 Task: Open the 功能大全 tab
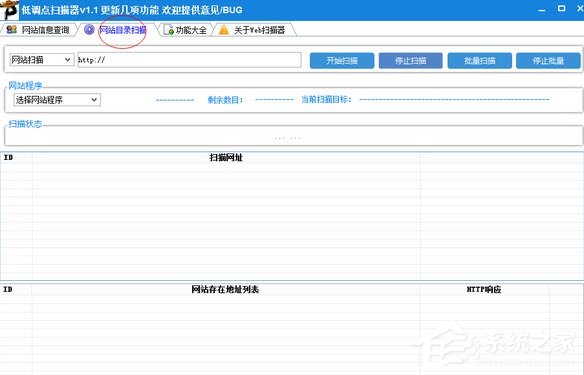pos(185,30)
